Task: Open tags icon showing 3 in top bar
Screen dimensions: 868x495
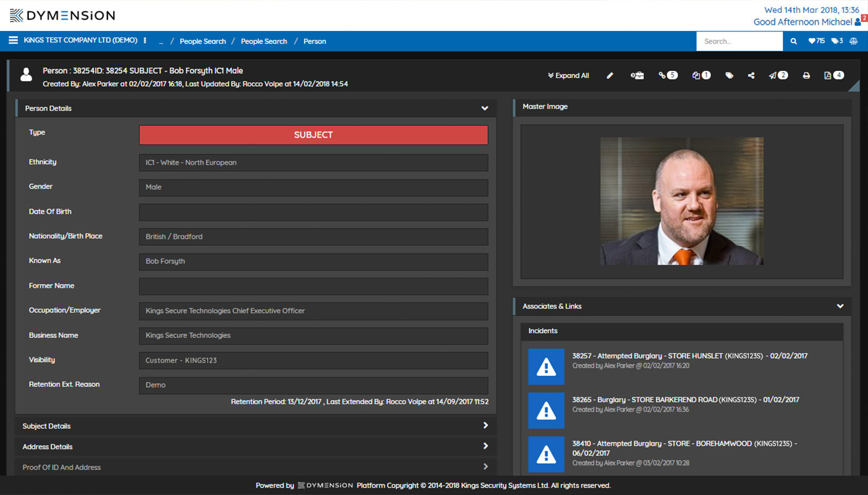Action: (x=837, y=41)
